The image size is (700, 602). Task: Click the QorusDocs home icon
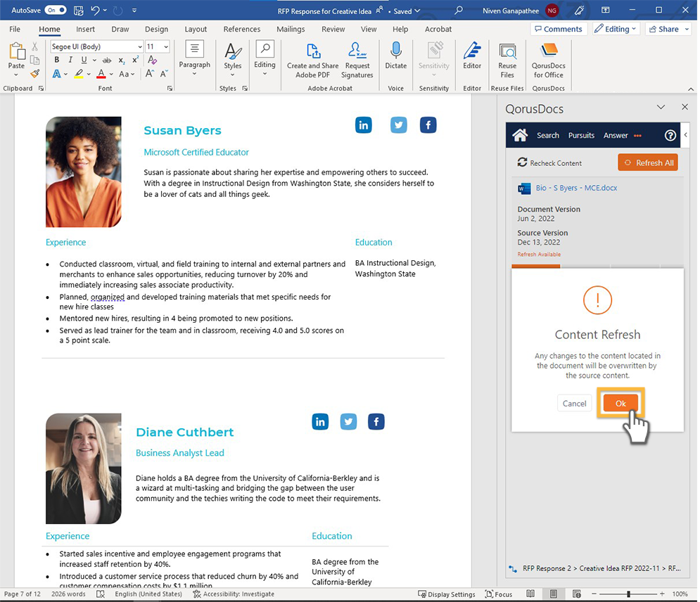click(520, 135)
